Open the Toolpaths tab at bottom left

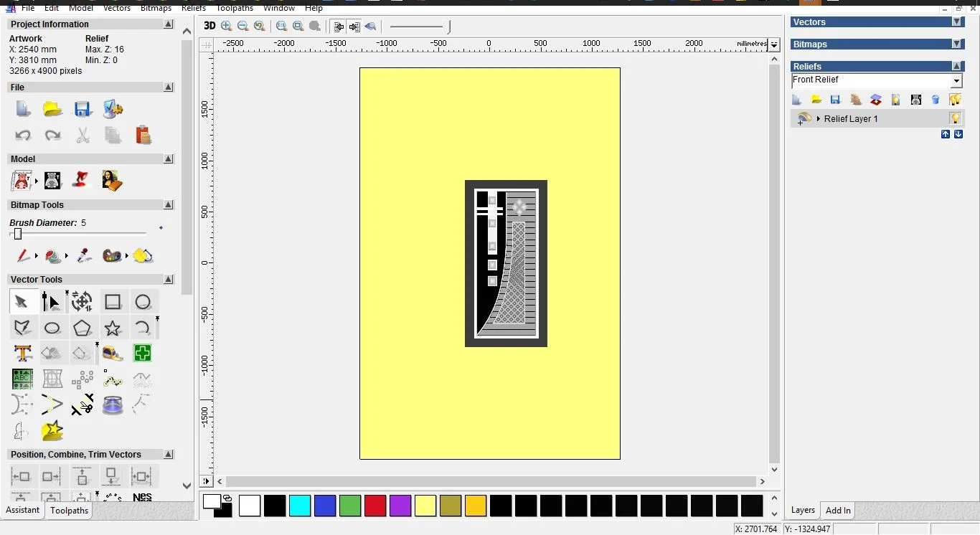coord(69,511)
